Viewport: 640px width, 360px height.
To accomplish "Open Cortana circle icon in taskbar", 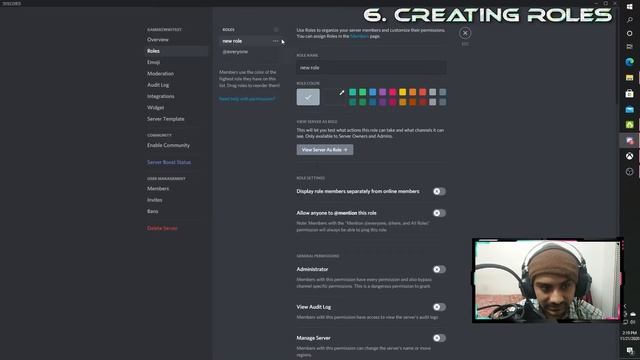I will (629, 33).
